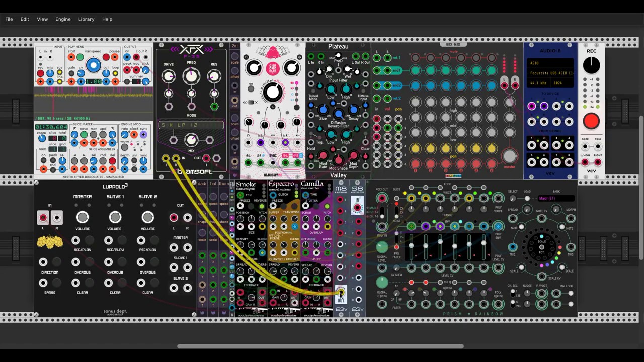Open the 44.1 kHz sample rate selector
The image size is (644, 362).
(538, 83)
